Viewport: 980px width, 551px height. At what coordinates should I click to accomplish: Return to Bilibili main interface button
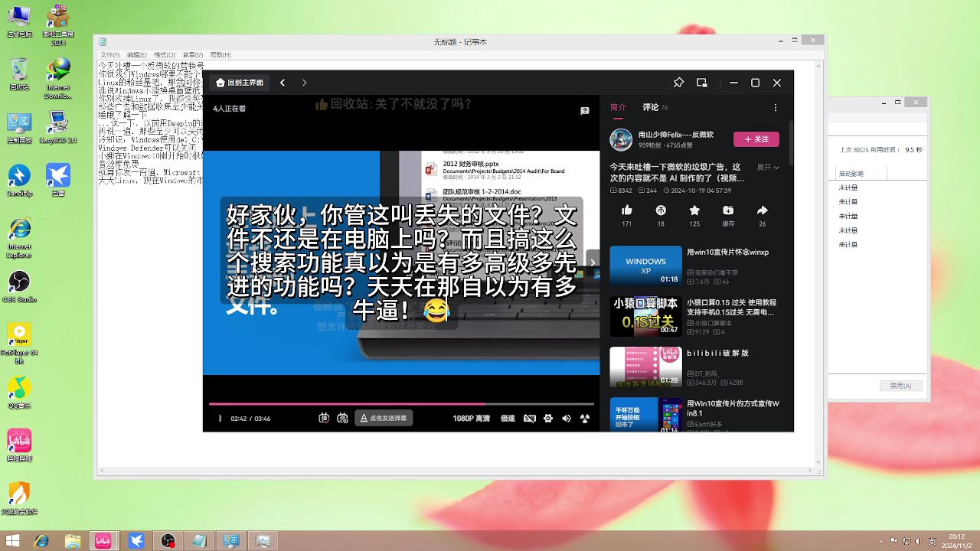coord(240,83)
